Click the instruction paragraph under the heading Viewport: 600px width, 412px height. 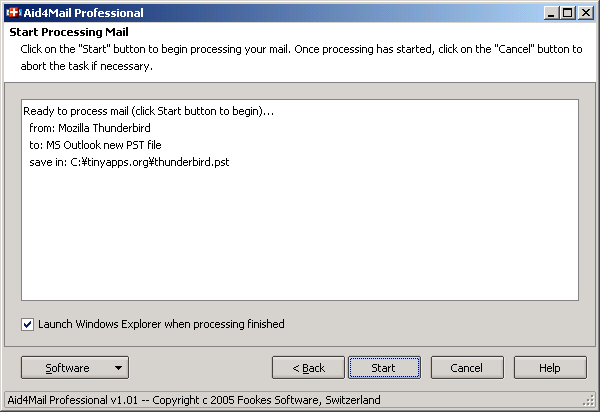tap(295, 57)
